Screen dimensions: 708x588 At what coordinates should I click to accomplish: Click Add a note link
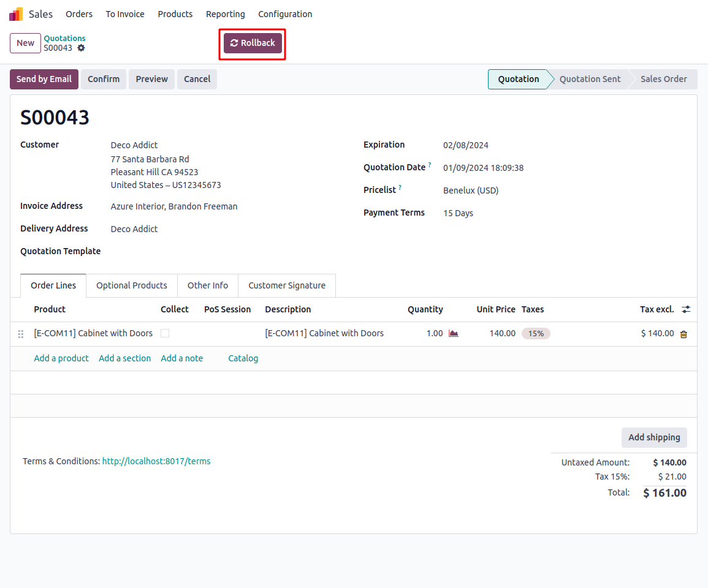[x=182, y=358]
